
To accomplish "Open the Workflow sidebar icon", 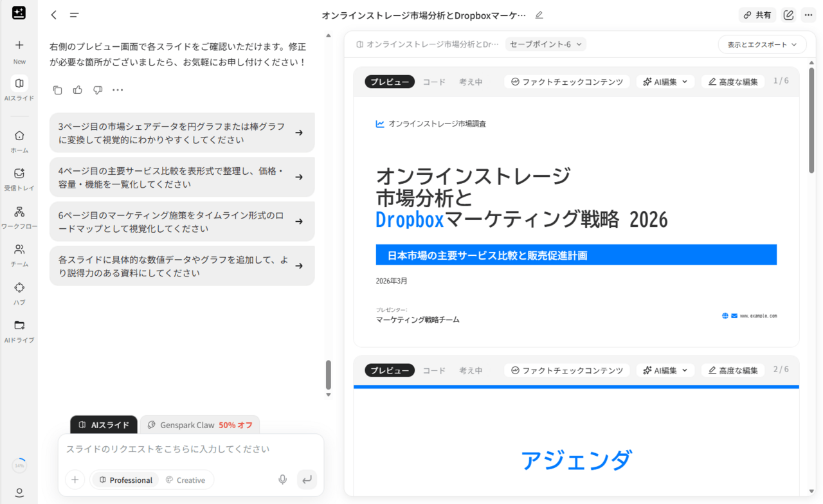I will coord(19,212).
